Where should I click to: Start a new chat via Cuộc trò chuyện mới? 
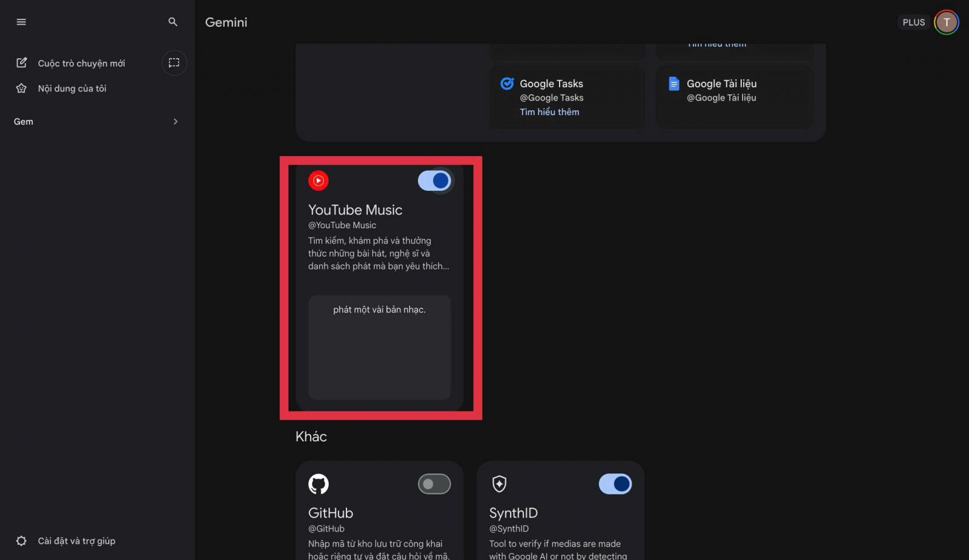[x=81, y=63]
